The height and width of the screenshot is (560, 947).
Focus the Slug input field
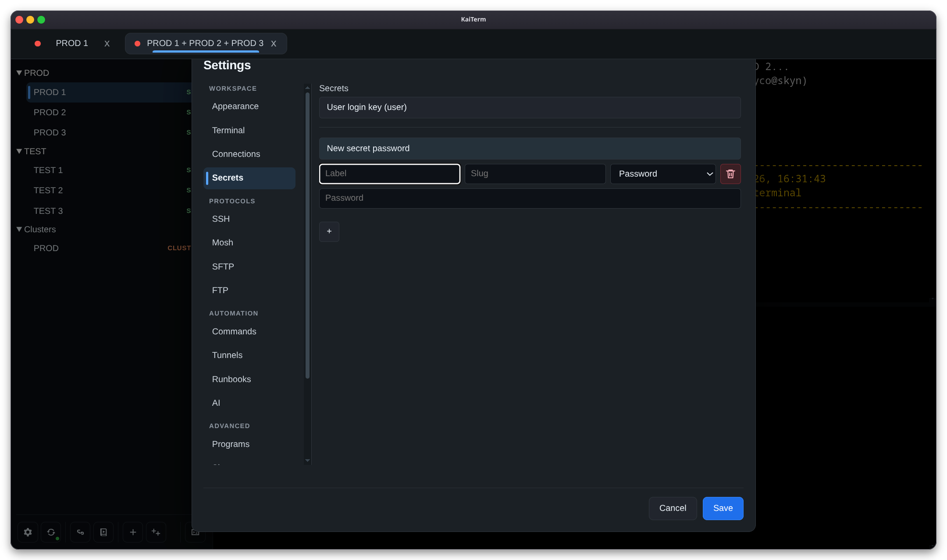pos(535,174)
